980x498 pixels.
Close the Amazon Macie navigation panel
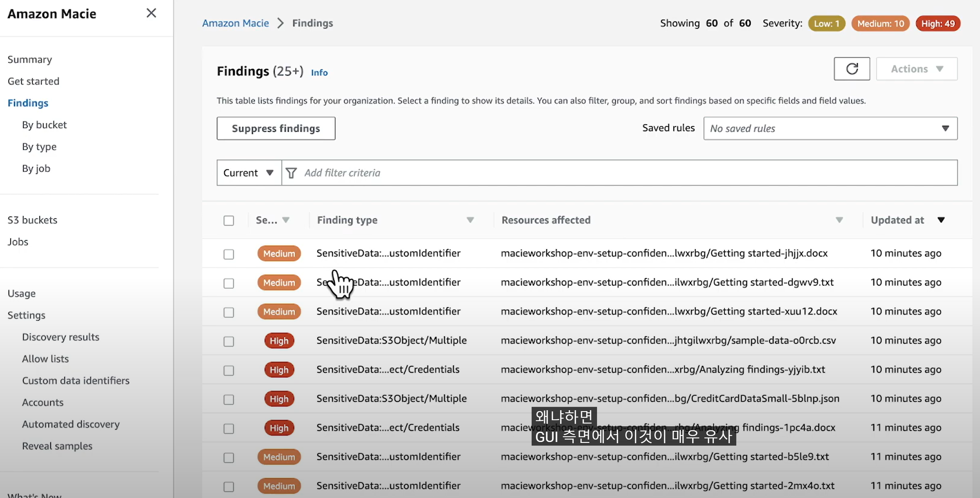pyautogui.click(x=151, y=13)
